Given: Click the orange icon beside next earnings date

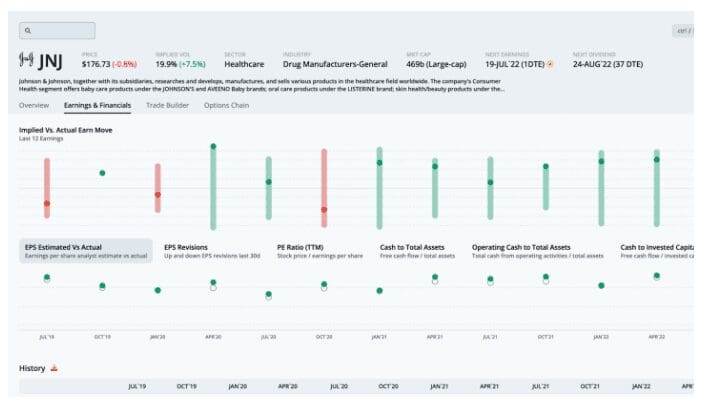Looking at the screenshot, I should [550, 64].
